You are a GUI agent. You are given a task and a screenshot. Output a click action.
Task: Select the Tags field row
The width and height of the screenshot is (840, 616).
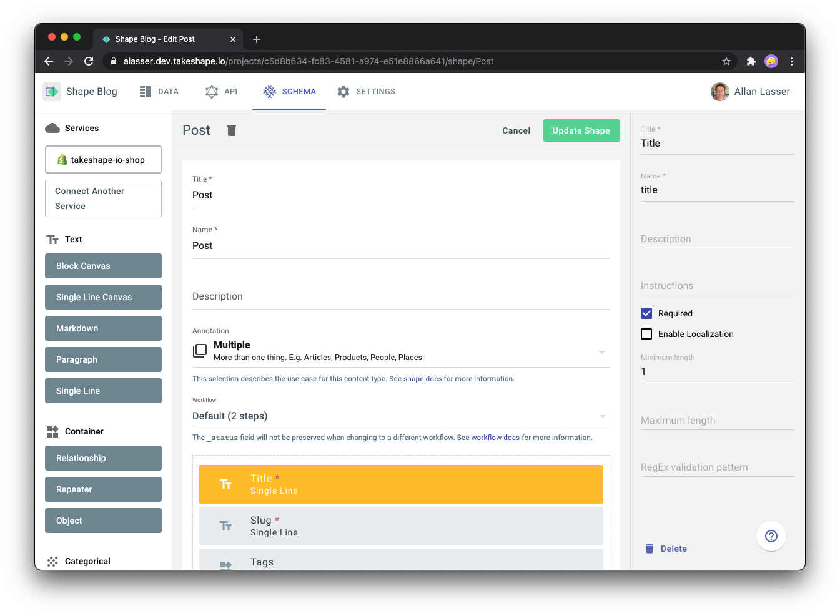pyautogui.click(x=401, y=559)
